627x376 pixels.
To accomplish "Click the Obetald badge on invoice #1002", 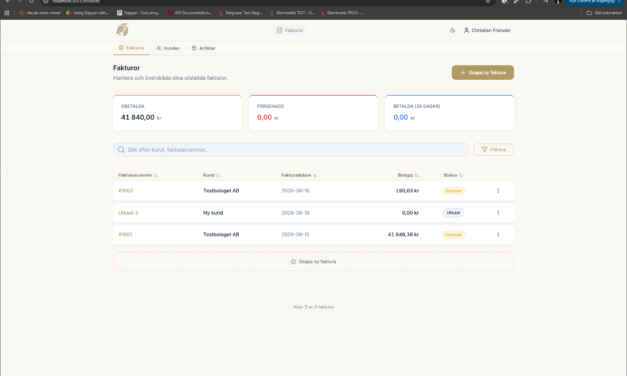I will [453, 191].
